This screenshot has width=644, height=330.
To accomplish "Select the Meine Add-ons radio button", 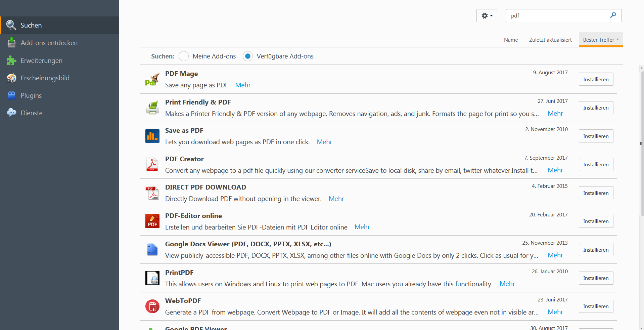I will (x=184, y=56).
